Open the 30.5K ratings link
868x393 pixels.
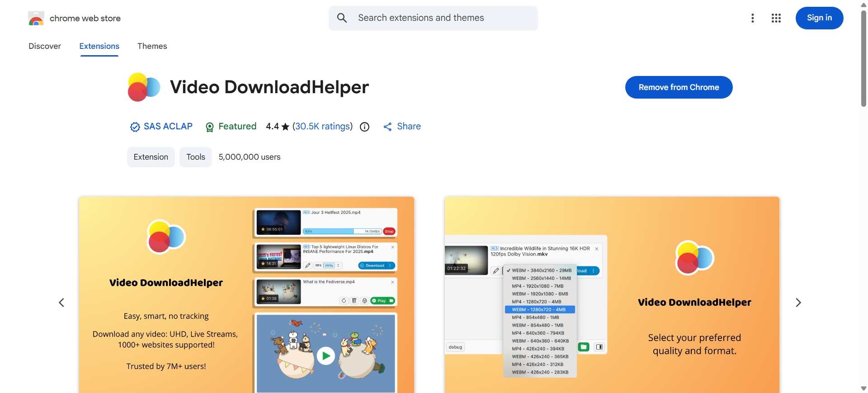322,126
